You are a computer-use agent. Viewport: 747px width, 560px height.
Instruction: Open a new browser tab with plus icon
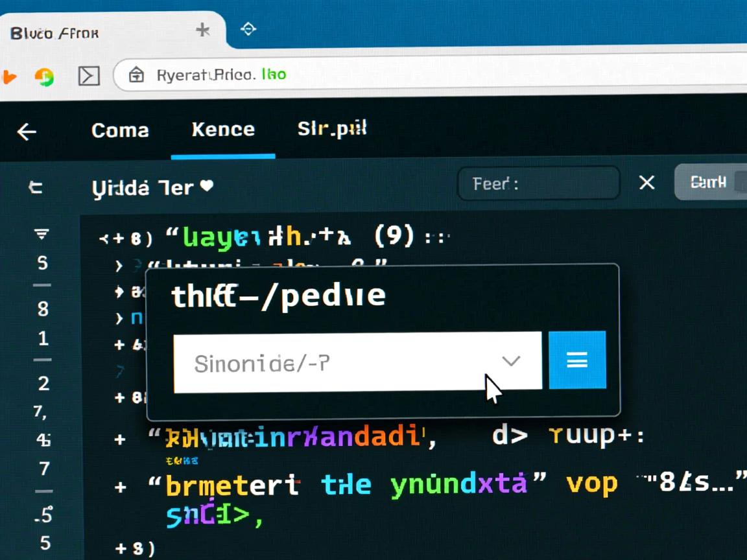point(203,30)
